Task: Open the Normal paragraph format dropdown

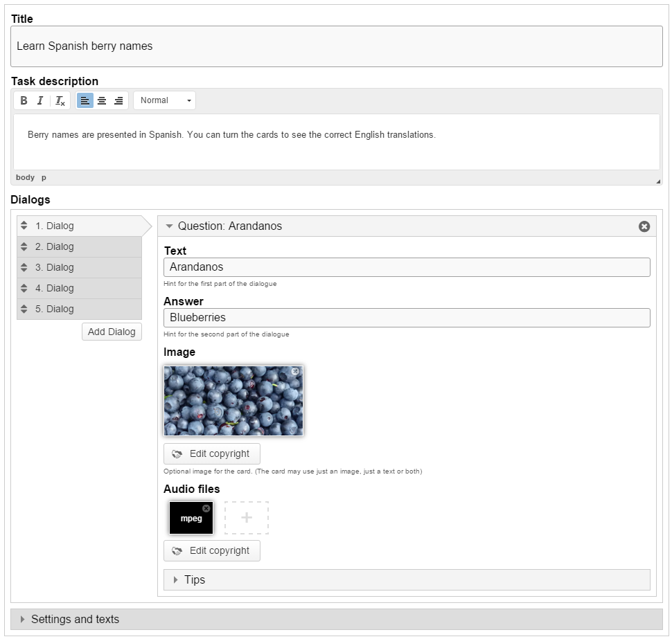Action: click(165, 100)
